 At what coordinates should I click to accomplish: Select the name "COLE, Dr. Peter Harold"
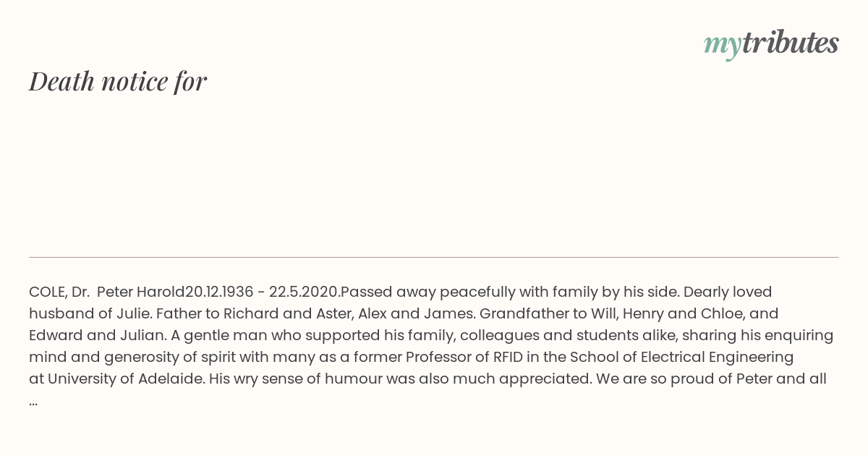coord(107,292)
